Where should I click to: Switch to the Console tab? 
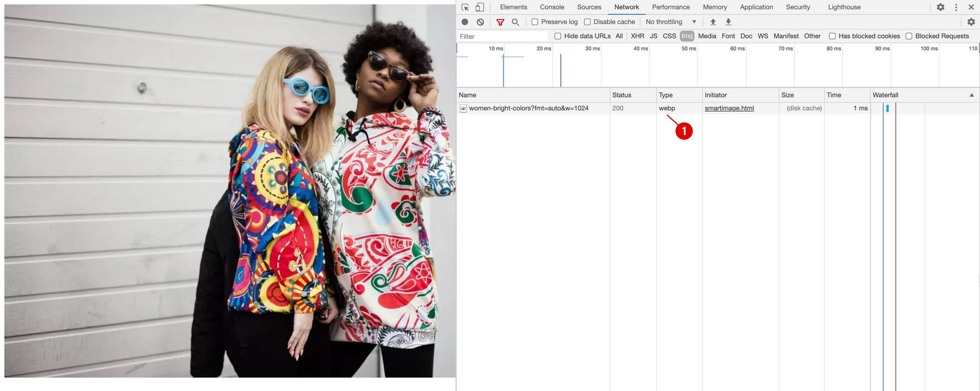(552, 7)
